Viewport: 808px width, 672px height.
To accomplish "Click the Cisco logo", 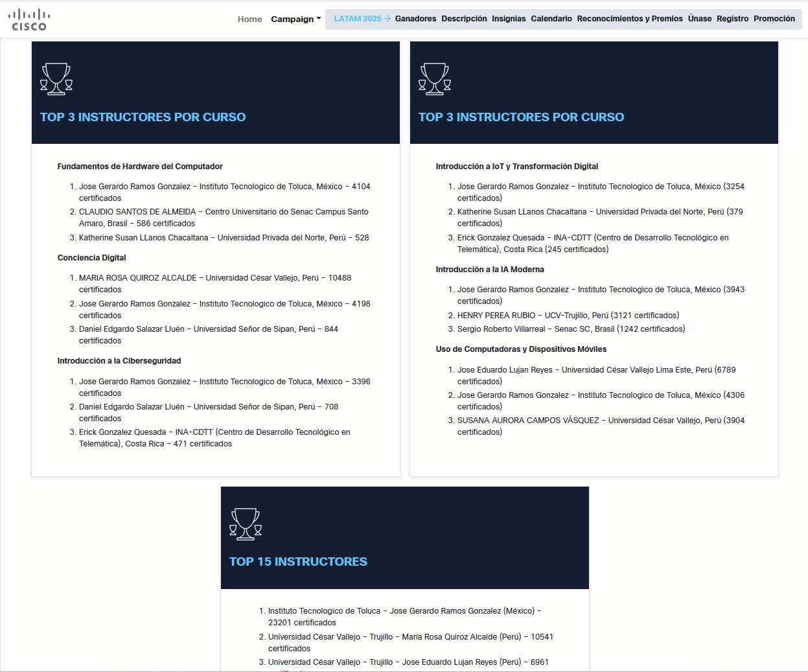I will pos(29,19).
